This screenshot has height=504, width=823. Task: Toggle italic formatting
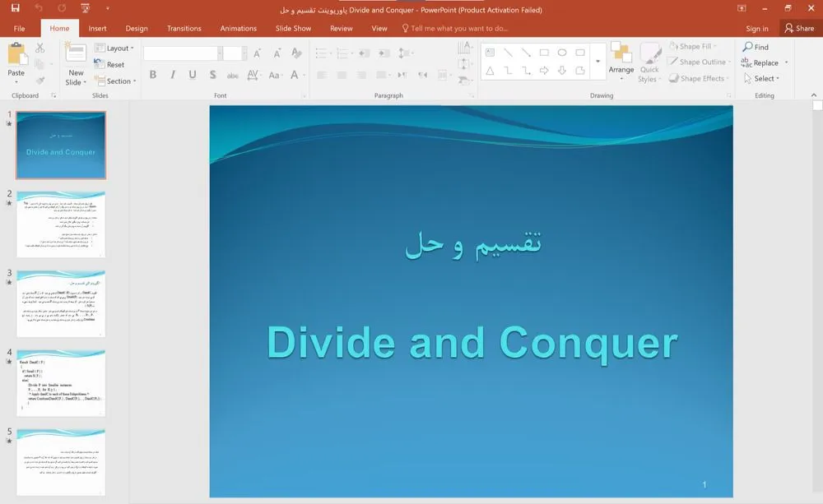tap(172, 74)
